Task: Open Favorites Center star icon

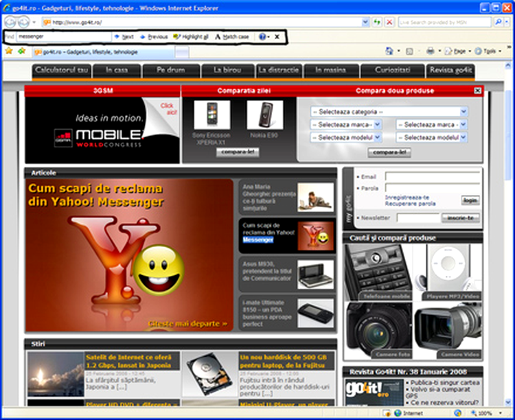Action: point(8,51)
